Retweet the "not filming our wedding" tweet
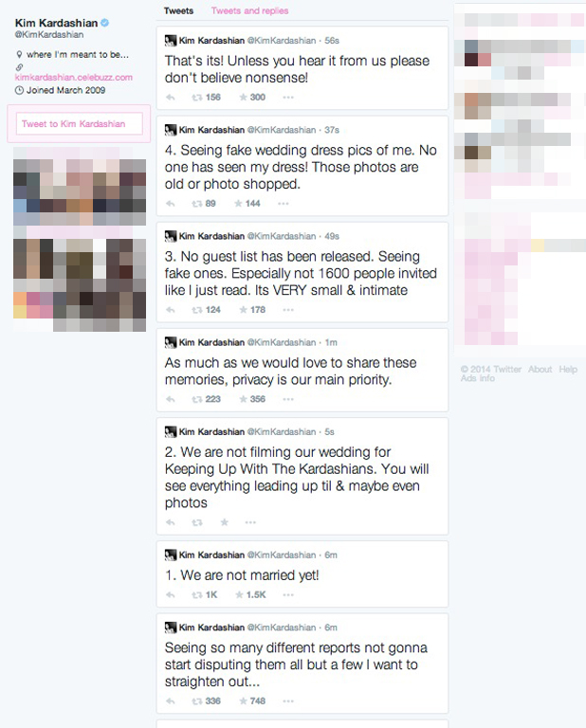Viewport: 586px width, 728px height. point(197,523)
